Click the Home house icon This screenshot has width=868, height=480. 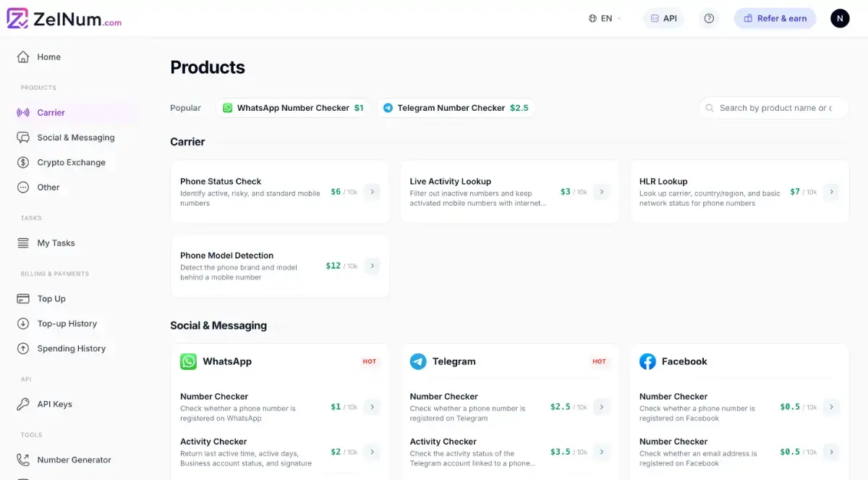23,57
